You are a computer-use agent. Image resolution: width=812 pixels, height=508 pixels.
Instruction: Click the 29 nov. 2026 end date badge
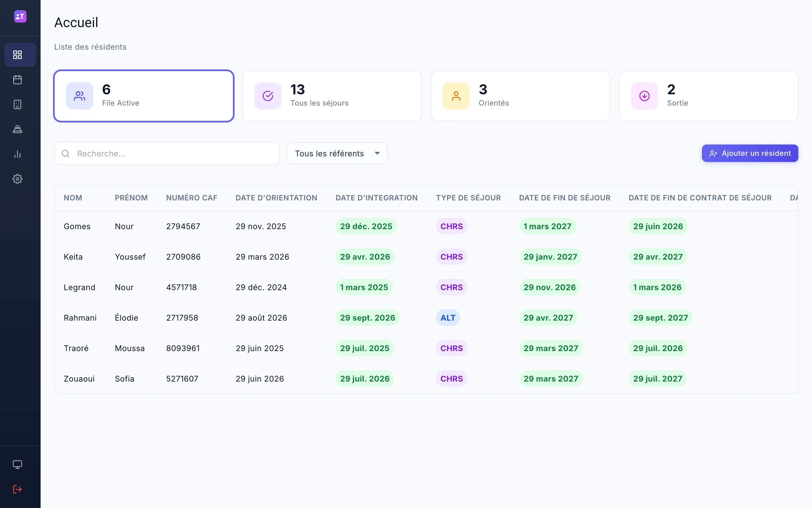click(x=549, y=287)
